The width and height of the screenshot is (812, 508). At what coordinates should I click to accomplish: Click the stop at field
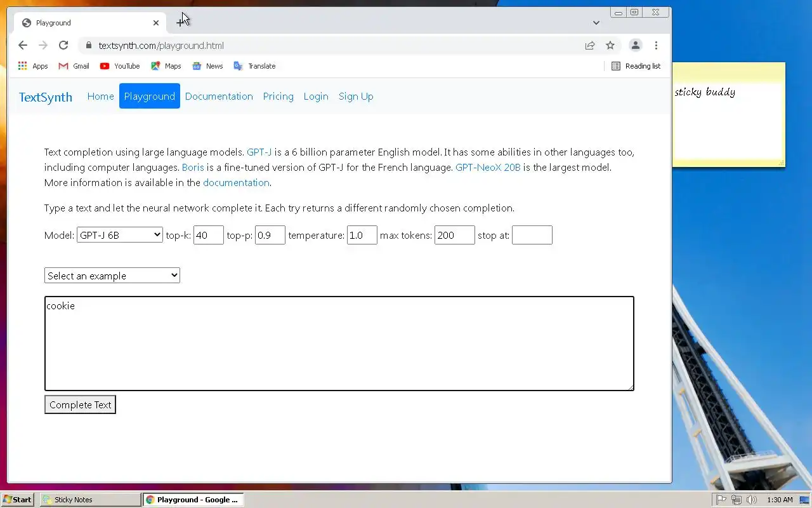[x=532, y=235]
